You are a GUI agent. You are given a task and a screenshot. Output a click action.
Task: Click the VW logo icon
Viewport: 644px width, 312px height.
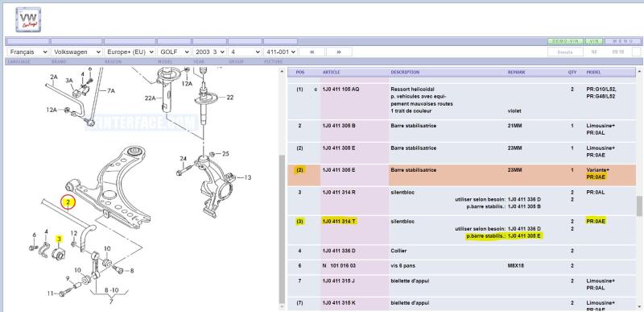[x=28, y=19]
